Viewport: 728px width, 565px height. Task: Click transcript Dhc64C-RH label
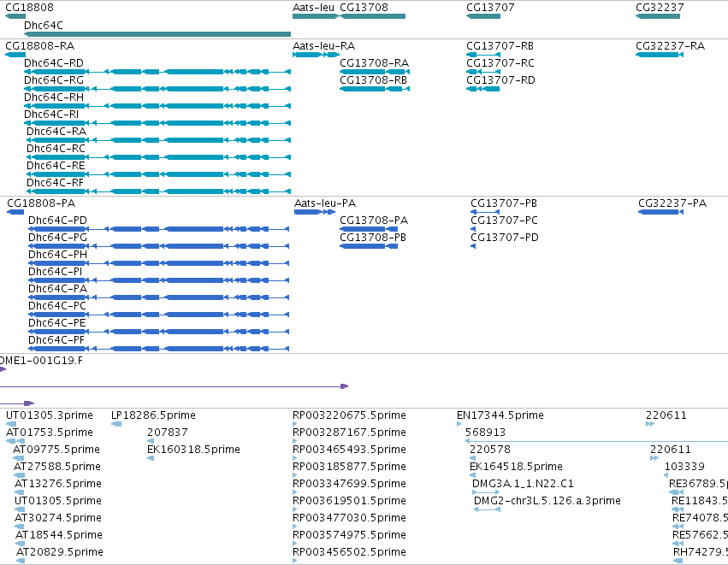pyautogui.click(x=54, y=97)
